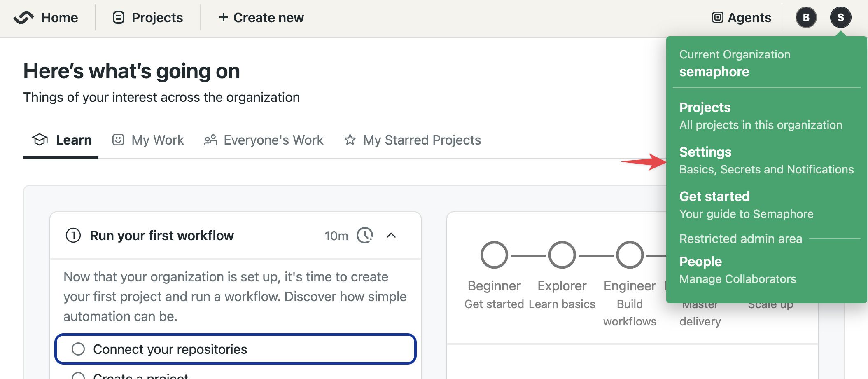Click the Run your first workflow heading
Image resolution: width=868 pixels, height=379 pixels.
point(162,236)
